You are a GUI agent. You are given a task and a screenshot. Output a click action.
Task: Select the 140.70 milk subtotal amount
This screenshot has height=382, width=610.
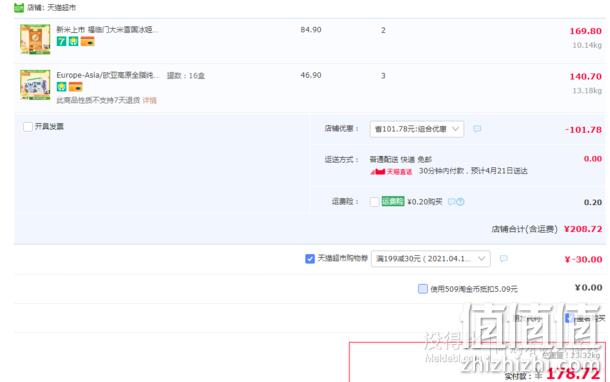(x=585, y=77)
